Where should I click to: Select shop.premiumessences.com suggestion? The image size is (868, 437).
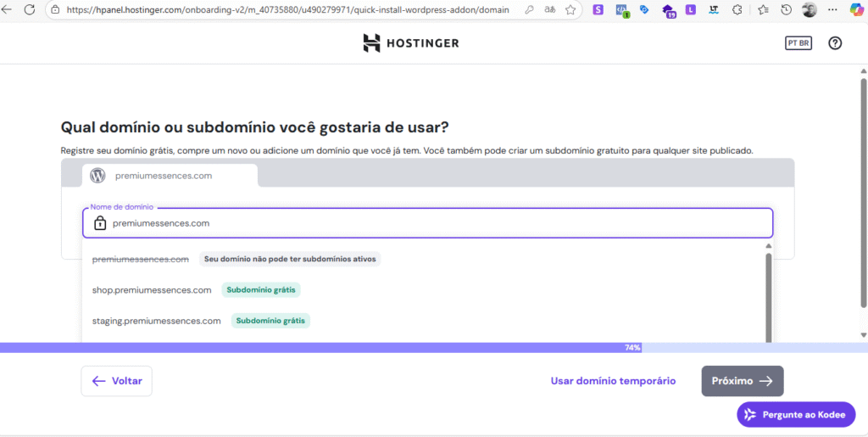click(x=152, y=289)
